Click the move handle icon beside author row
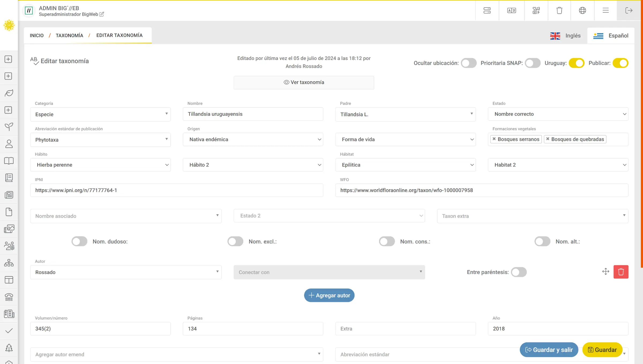Viewport: 643px width, 364px height. click(605, 271)
